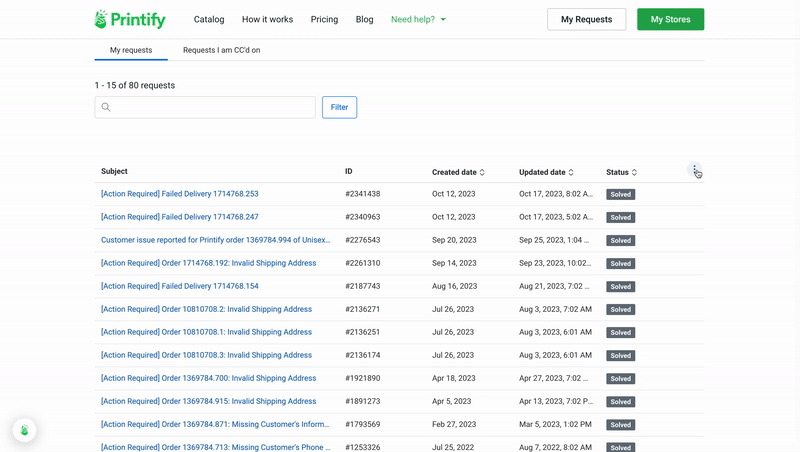The width and height of the screenshot is (800, 452).
Task: Click the My Stores button
Action: (x=670, y=19)
